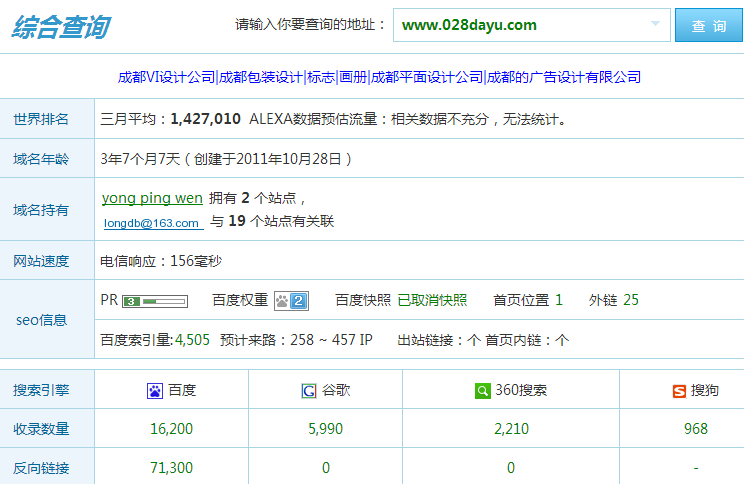Image resolution: width=744 pixels, height=484 pixels.
Task: Click the 已取消快照 Baidu snapshot status
Action: tap(432, 300)
